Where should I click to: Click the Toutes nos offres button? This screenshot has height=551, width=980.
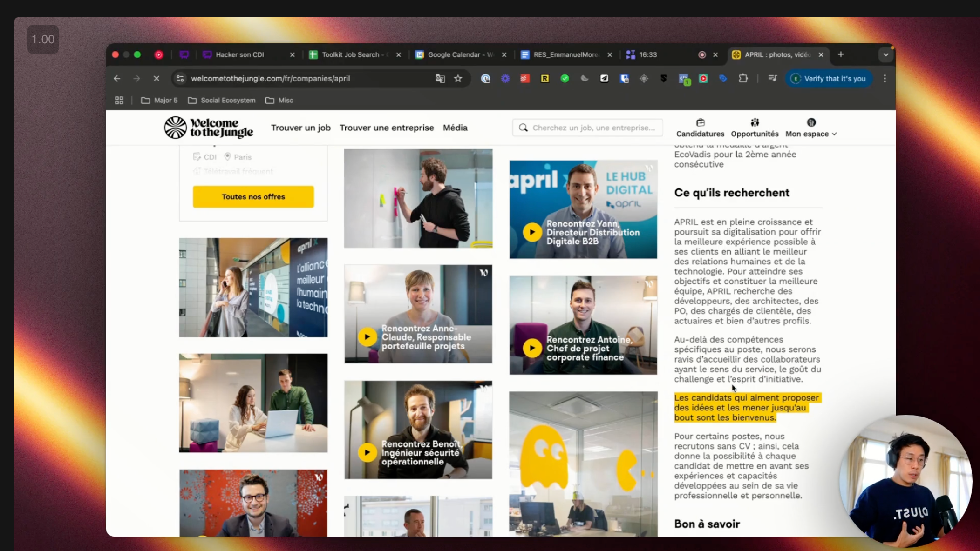tap(253, 197)
